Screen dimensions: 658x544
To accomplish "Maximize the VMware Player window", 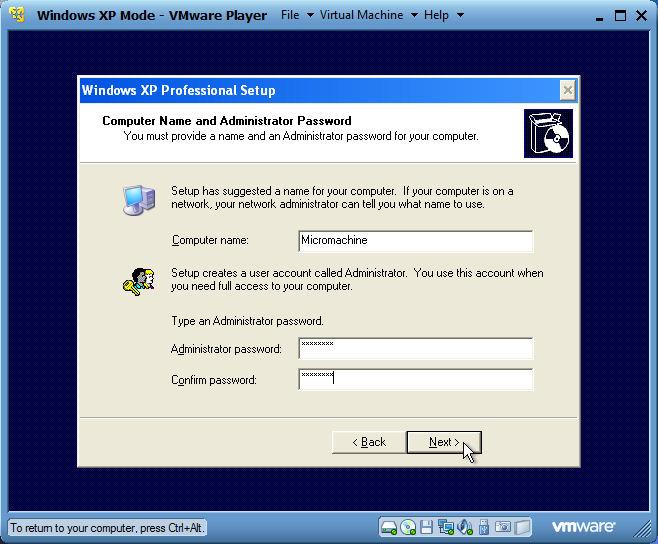I will (620, 15).
